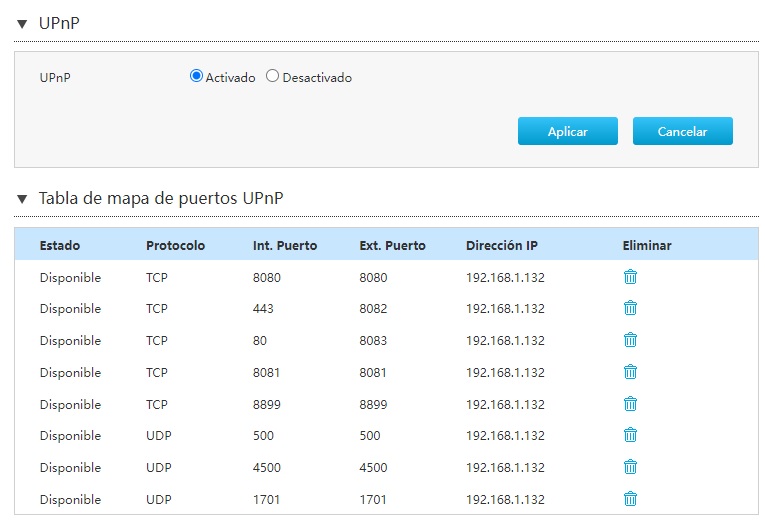Viewport: 765px width, 529px height.
Task: Delete the TCP 8081 port mapping
Action: coord(630,372)
